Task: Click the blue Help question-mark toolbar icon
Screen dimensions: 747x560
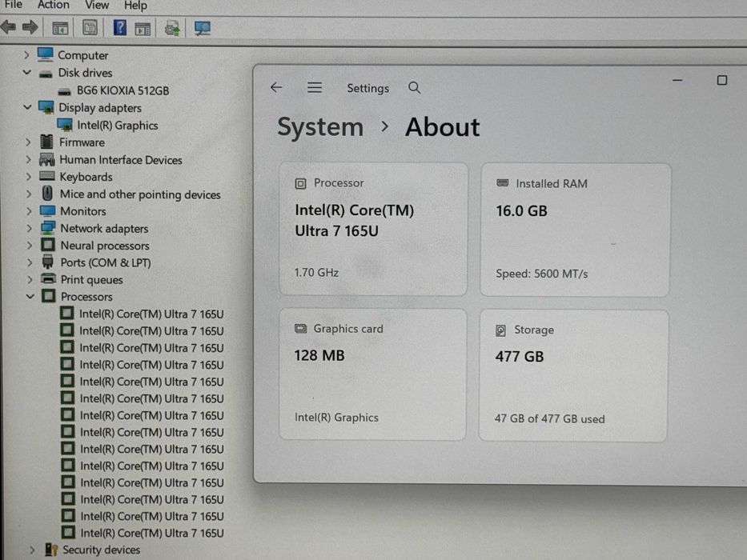Action: click(x=119, y=28)
